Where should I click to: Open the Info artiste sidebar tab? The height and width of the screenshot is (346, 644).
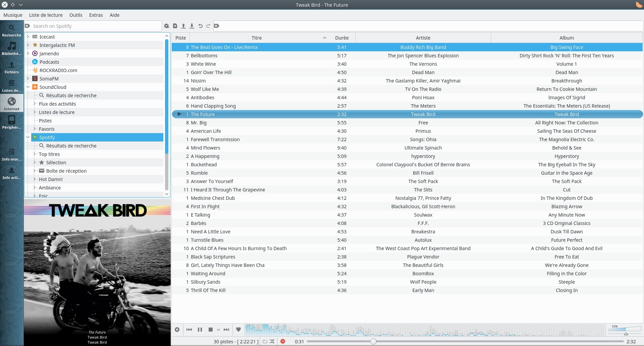(x=12, y=172)
